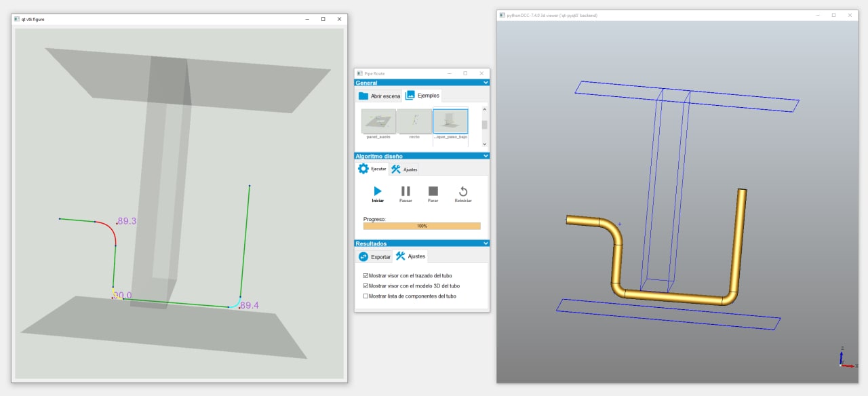Select the highlighted paso_bajo example thumbnail

450,121
